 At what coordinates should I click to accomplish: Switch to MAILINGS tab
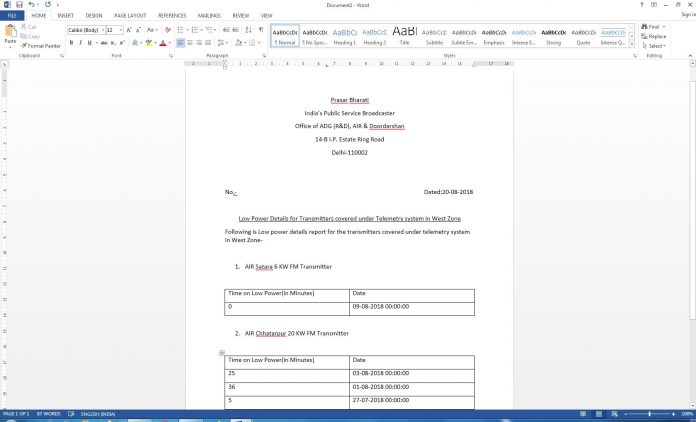(x=209, y=16)
